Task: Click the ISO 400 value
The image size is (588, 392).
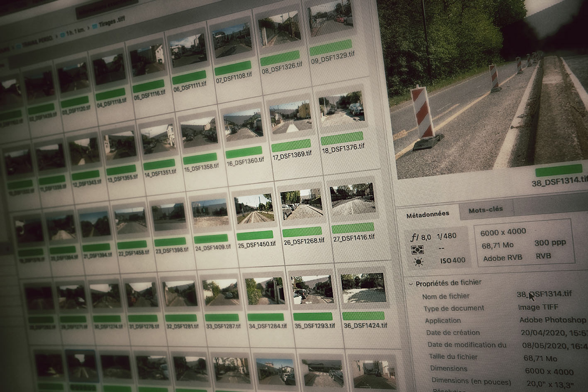Action: tap(453, 261)
